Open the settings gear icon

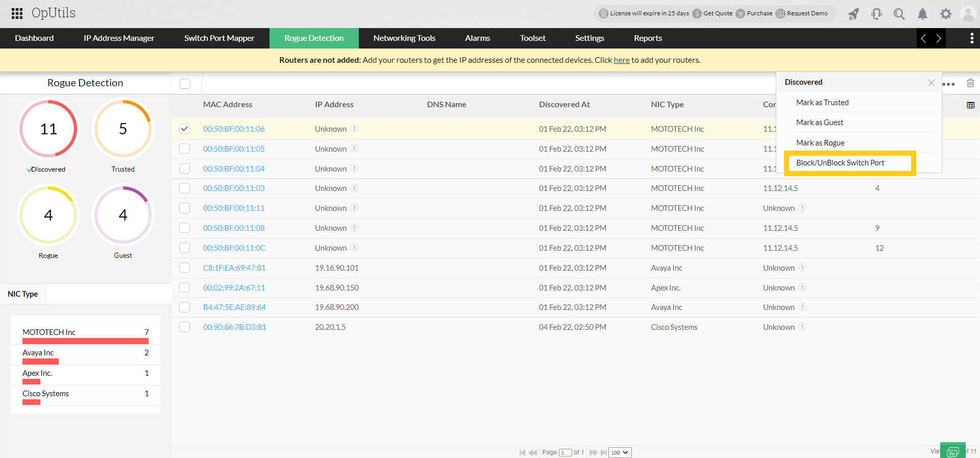coord(946,14)
